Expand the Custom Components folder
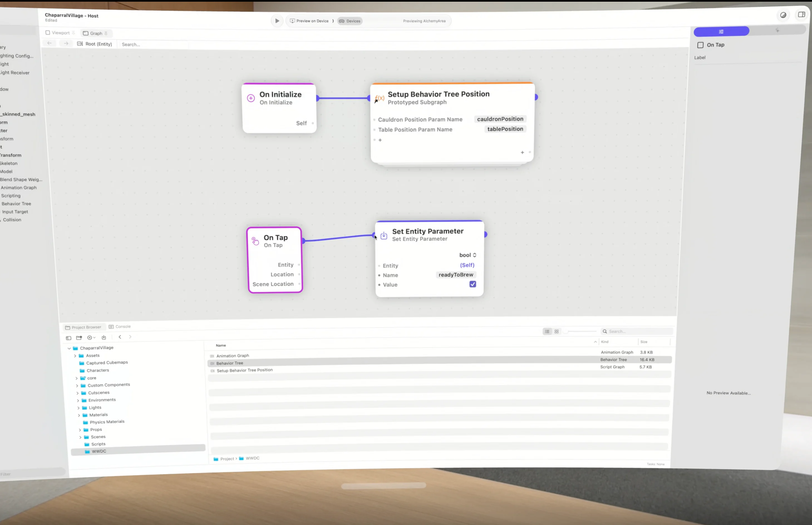The width and height of the screenshot is (812, 525). pos(77,386)
